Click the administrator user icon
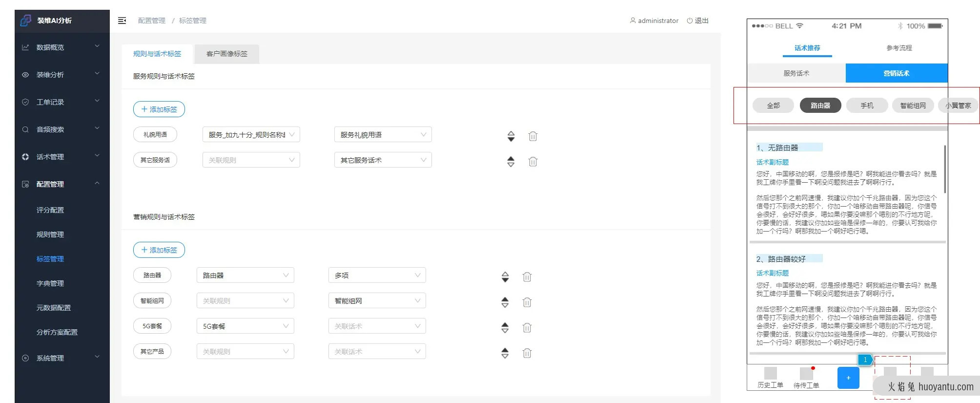The height and width of the screenshot is (403, 980). coord(633,21)
